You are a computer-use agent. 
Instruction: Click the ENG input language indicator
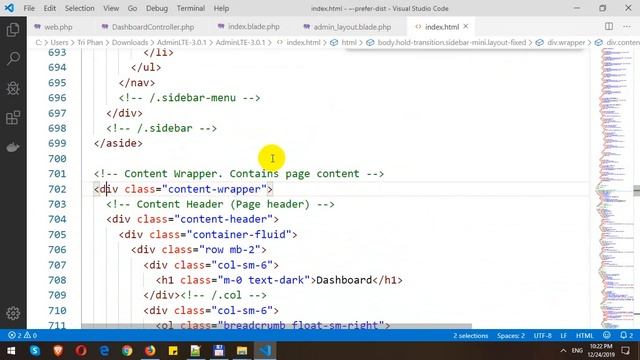[x=577, y=351]
